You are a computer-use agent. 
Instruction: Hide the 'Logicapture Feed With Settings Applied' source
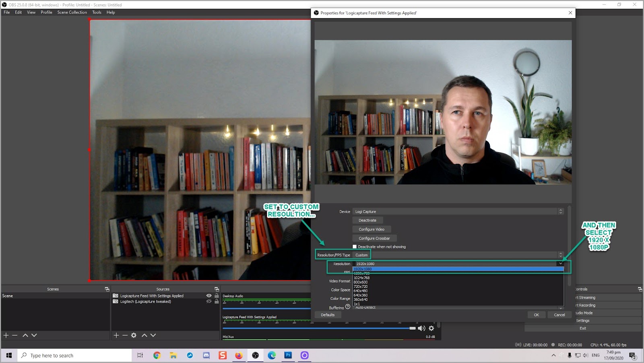[x=209, y=296]
